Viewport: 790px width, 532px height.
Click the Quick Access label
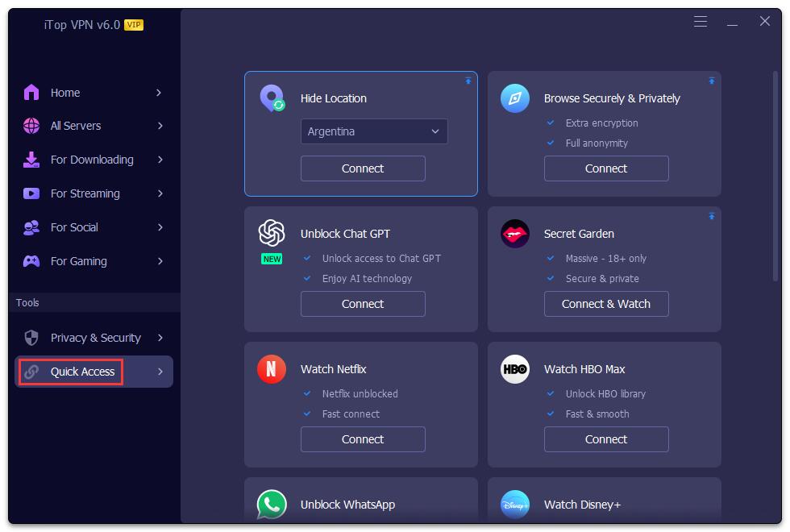[82, 372]
